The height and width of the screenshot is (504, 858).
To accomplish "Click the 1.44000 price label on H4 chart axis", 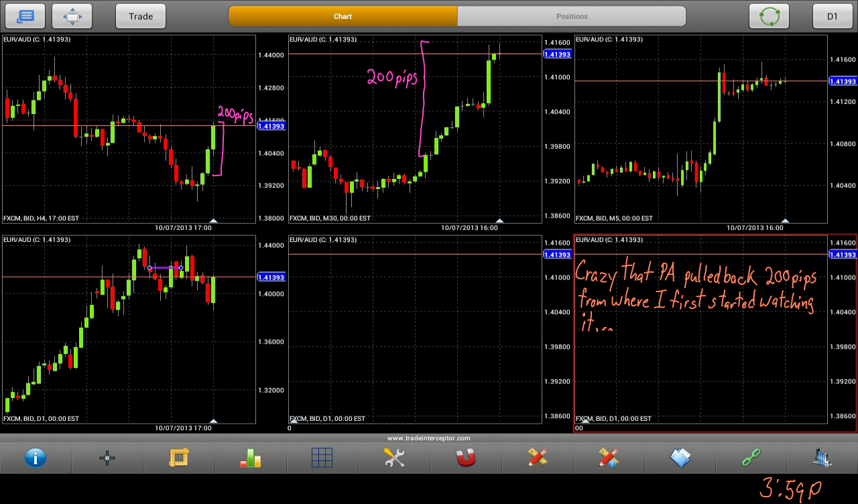I will click(271, 55).
